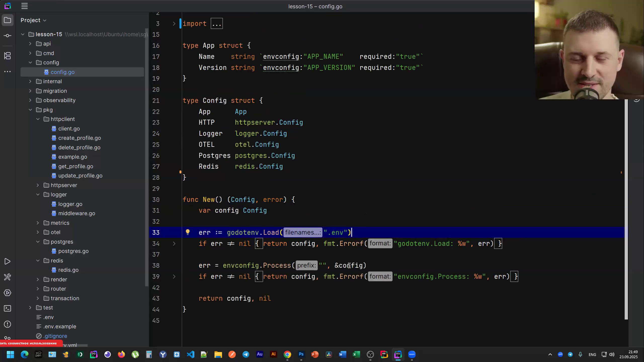
Task: Collapse the pkg folder in the tree
Action: pos(30,110)
